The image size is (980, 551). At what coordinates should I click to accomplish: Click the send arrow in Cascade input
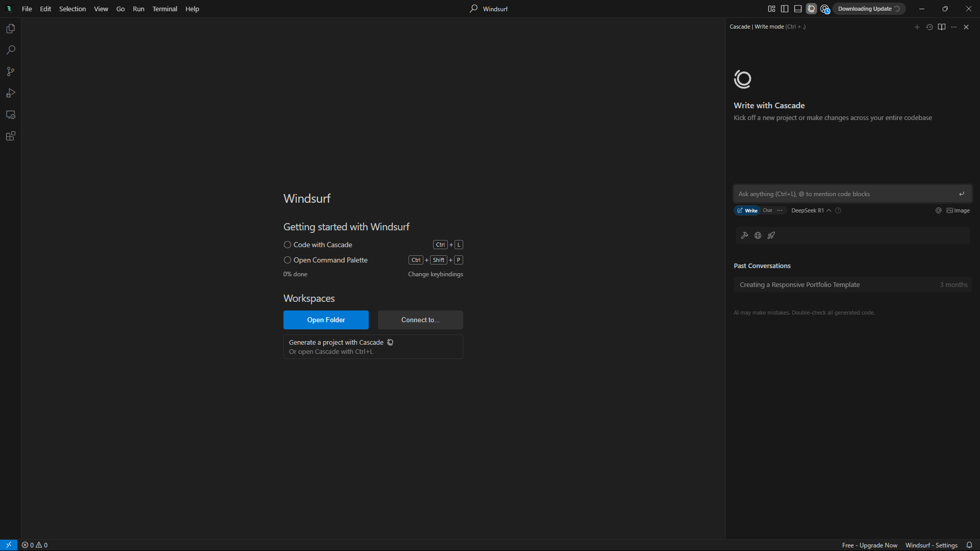962,194
